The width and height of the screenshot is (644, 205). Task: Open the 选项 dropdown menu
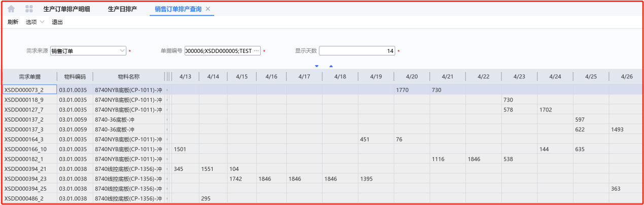click(35, 22)
